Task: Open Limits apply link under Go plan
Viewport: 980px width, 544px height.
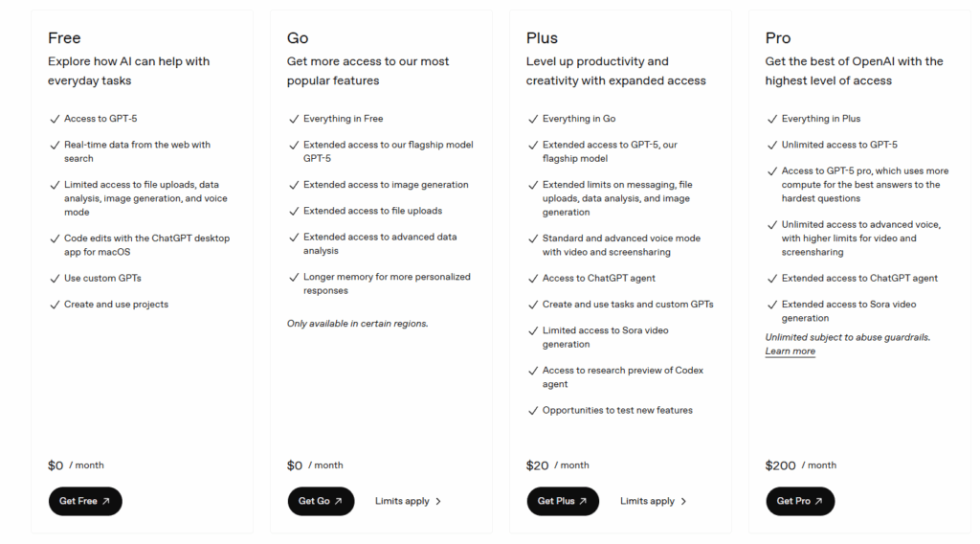Action: click(402, 501)
